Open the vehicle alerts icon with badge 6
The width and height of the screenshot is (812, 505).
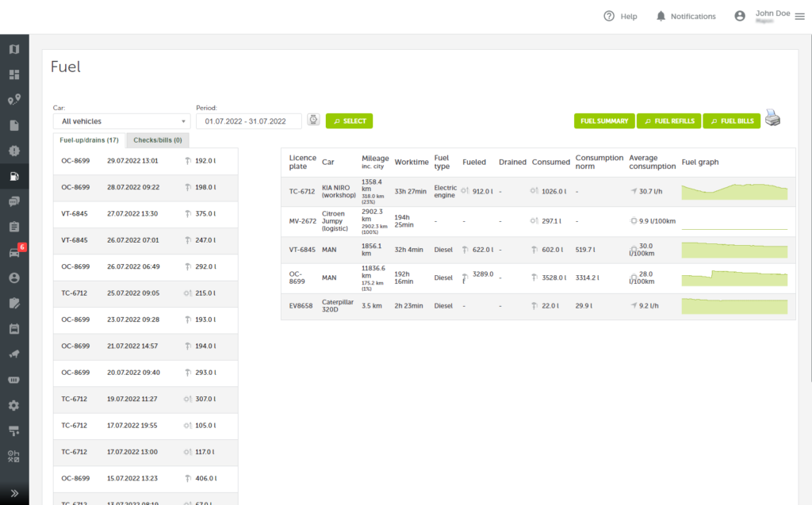pos(16,252)
